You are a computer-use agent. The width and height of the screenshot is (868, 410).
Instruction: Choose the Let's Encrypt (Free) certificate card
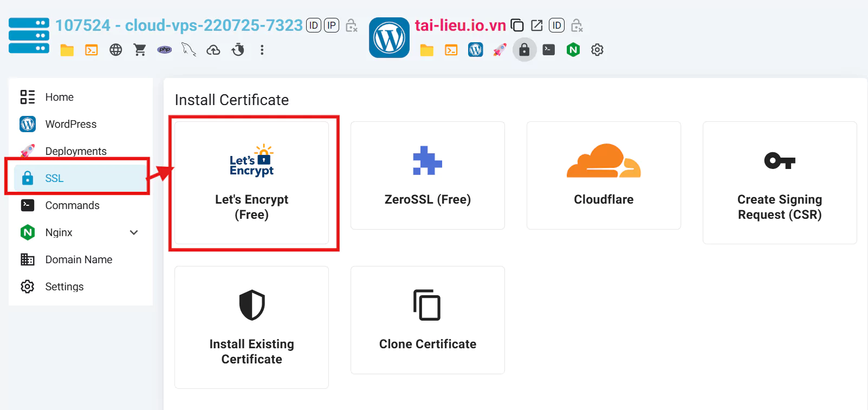(251, 183)
